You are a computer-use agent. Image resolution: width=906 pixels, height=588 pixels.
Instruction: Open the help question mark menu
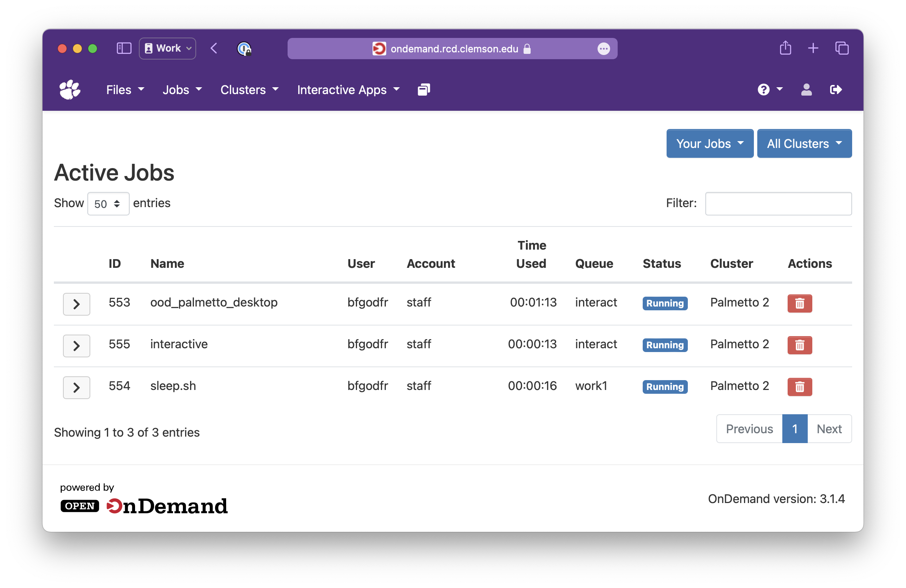[770, 90]
